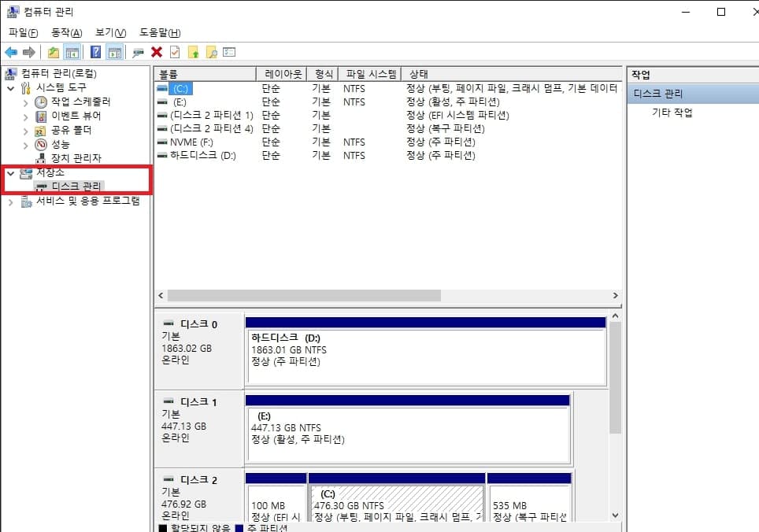The image size is (759, 532).
Task: Click the red X delete icon on toolbar
Action: (156, 51)
